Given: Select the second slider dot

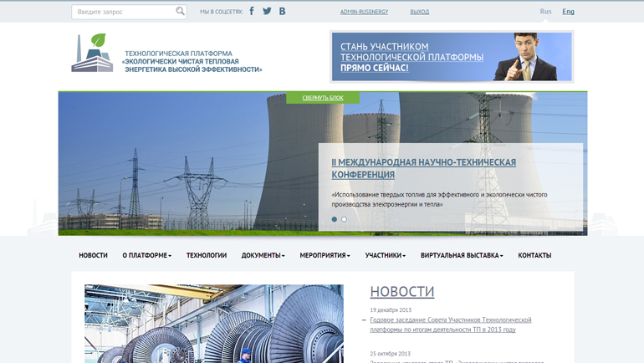Looking at the screenshot, I should (345, 219).
